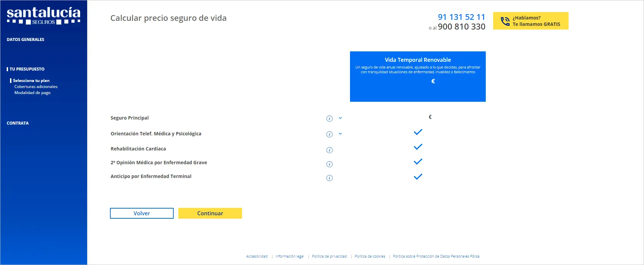The height and width of the screenshot is (265, 644).
Task: Toggle checkmark for Rehabilitación Cardíaca
Action: [418, 147]
